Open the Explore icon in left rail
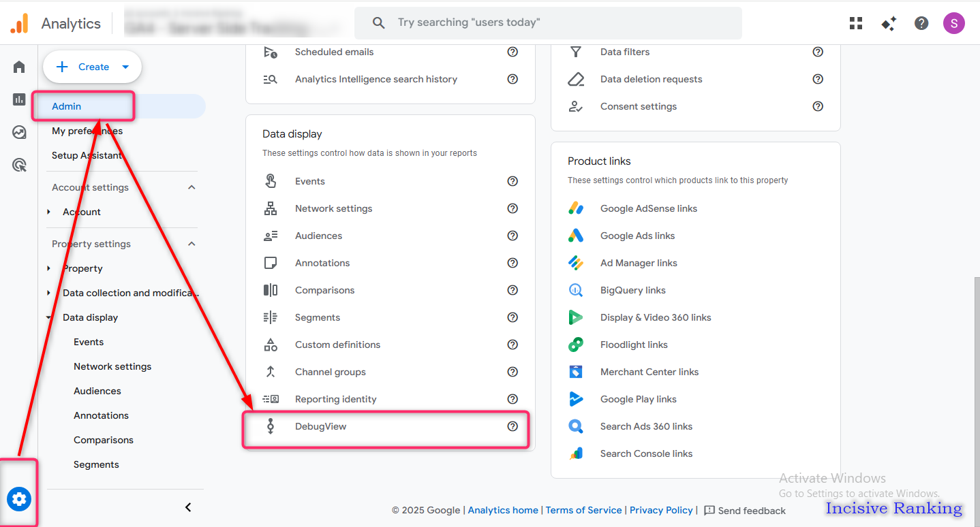This screenshot has width=980, height=527. pos(19,132)
